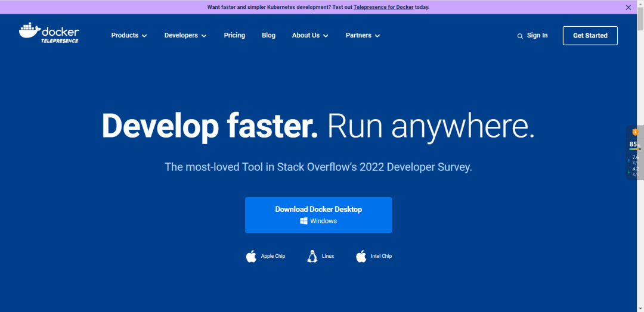This screenshot has height=312, width=644.
Task: Click the Docker Telepresence whale logo
Action: (49, 34)
